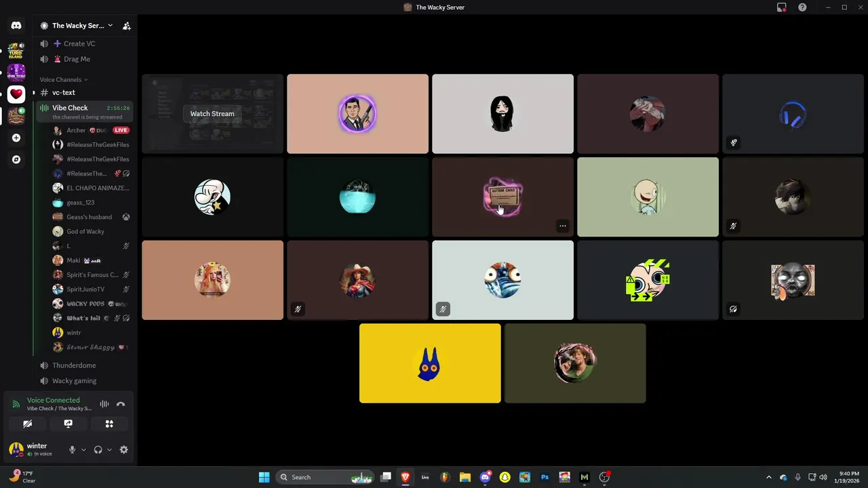Click the screen share button
868x488 pixels.
(x=68, y=424)
